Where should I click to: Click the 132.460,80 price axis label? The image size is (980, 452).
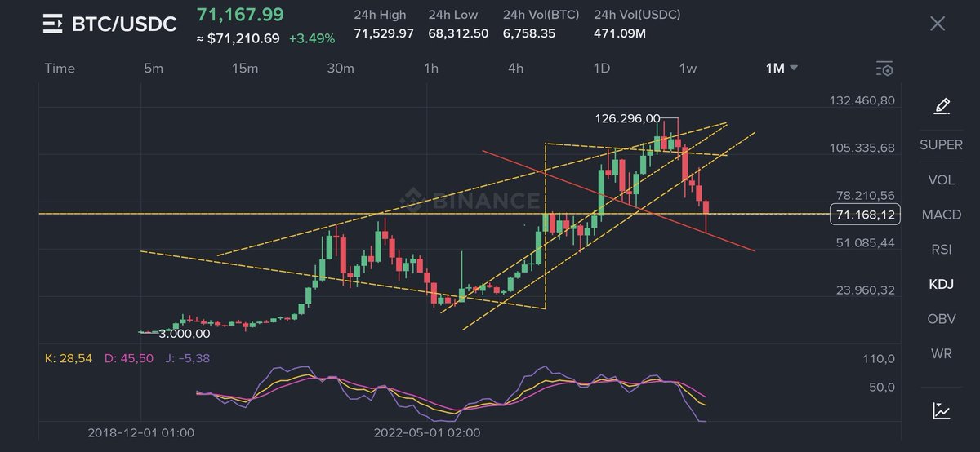coord(862,100)
